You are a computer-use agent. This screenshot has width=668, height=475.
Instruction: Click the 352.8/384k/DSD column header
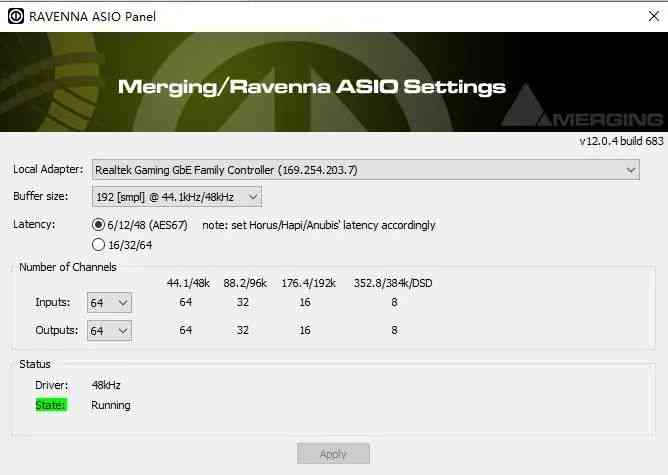tap(393, 283)
